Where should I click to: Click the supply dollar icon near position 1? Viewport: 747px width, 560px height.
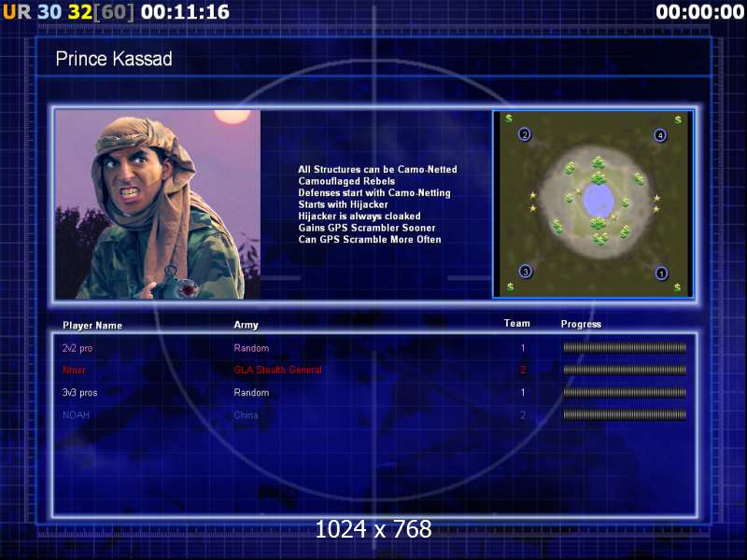pyautogui.click(x=678, y=287)
